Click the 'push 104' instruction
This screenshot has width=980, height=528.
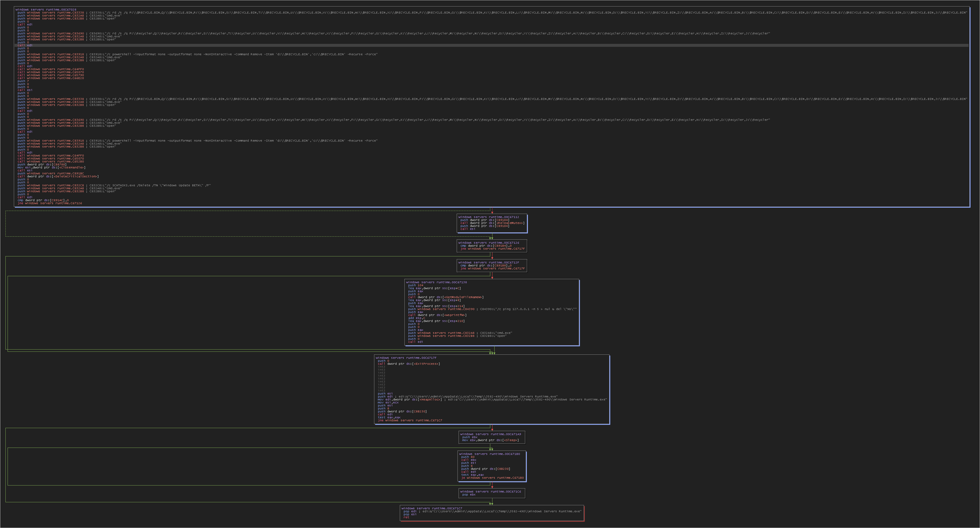click(x=416, y=285)
